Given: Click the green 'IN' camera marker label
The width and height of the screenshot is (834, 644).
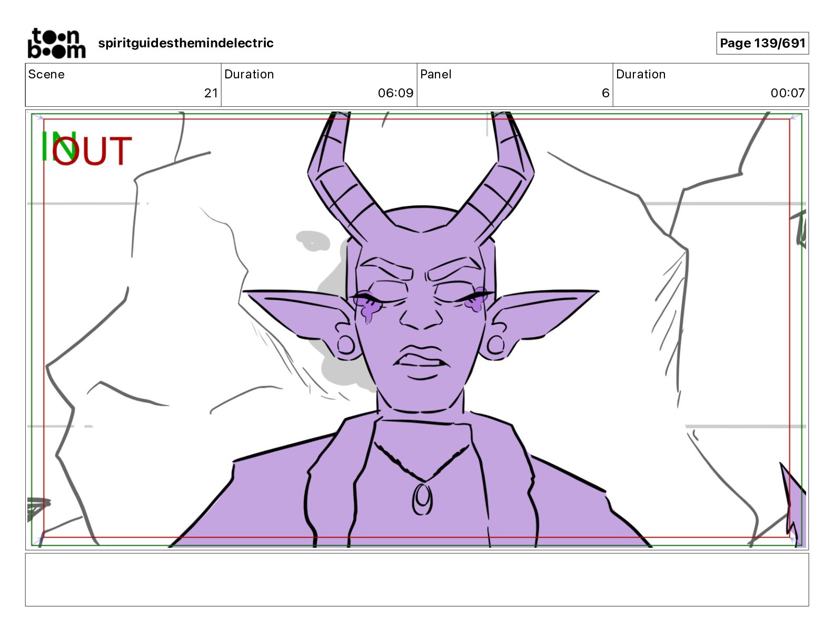Looking at the screenshot, I should pyautogui.click(x=58, y=146).
